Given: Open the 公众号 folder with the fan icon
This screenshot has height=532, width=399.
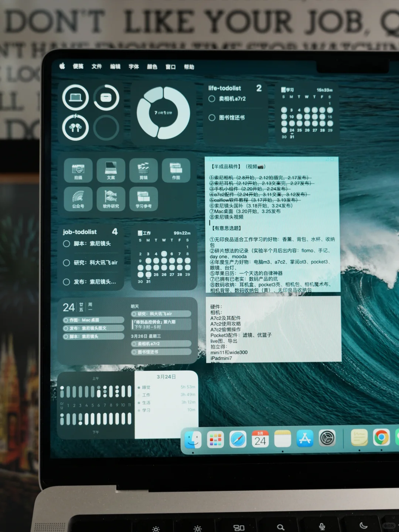Looking at the screenshot, I should click(78, 199).
